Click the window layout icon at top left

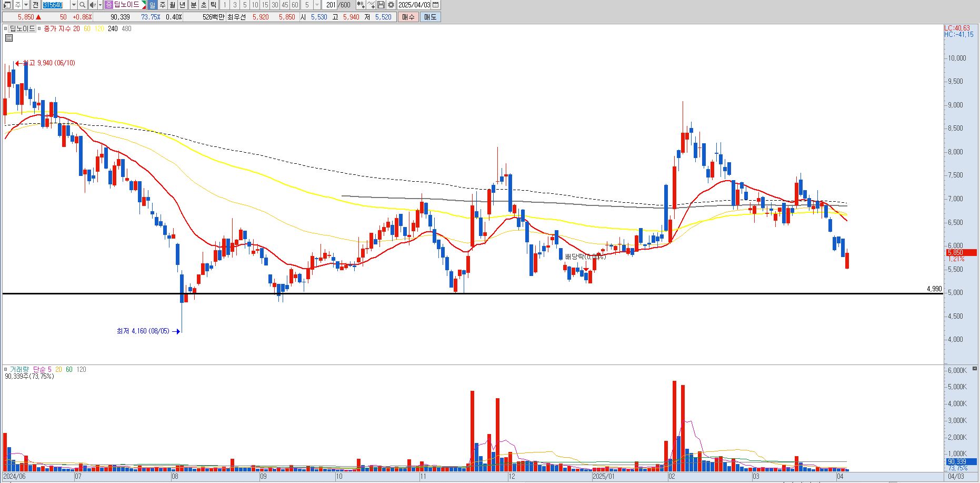pos(7,5)
